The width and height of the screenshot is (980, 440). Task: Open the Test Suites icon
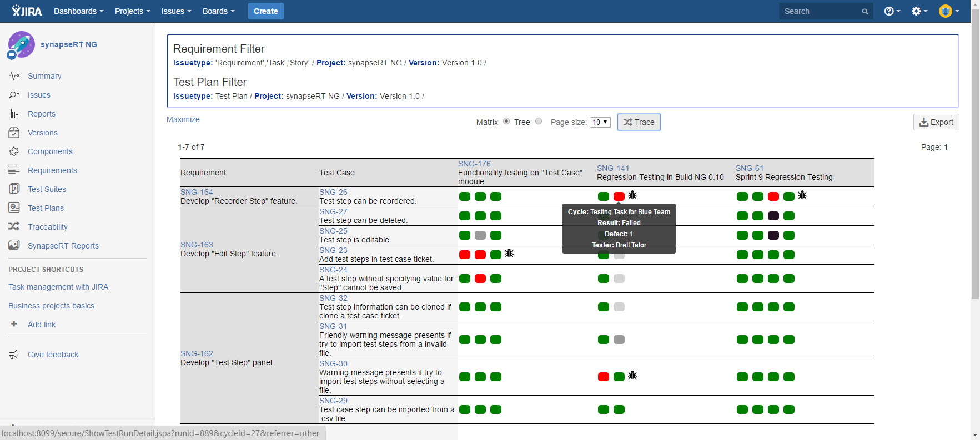pyautogui.click(x=14, y=189)
